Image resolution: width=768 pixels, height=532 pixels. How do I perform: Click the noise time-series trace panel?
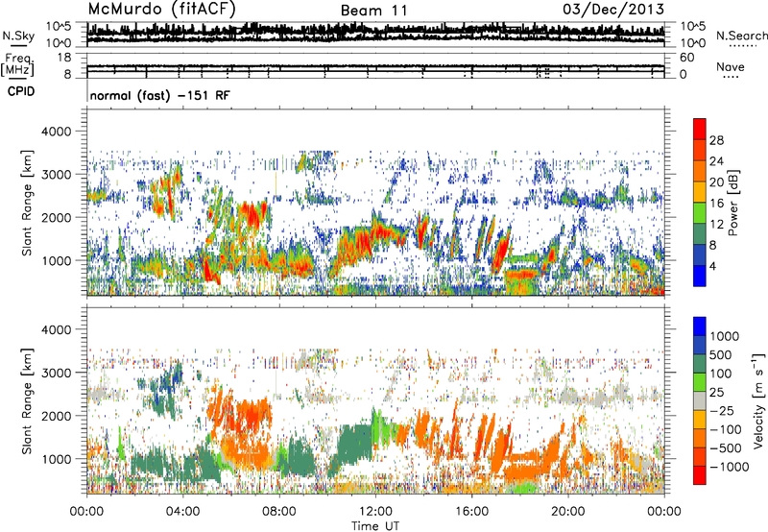[375, 35]
